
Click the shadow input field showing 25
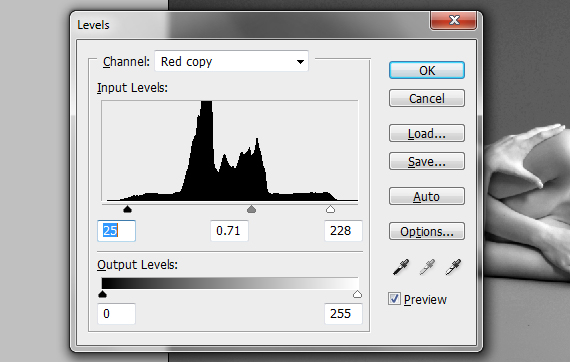[x=116, y=231]
